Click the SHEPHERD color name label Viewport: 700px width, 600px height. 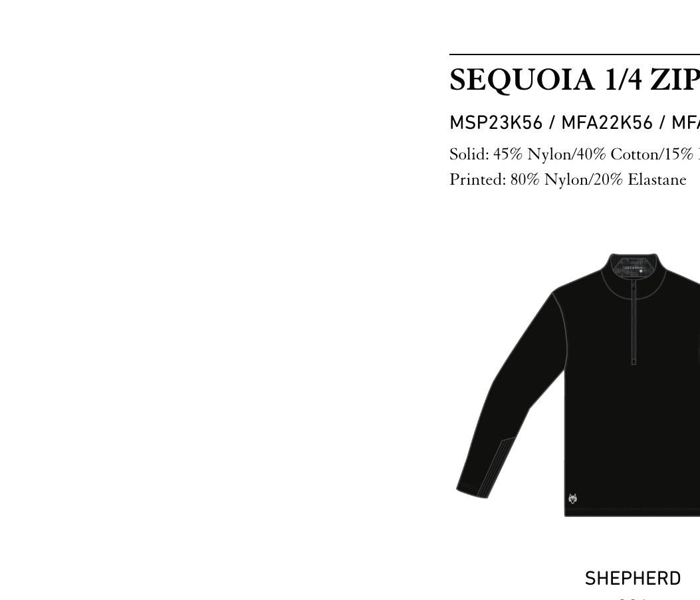click(633, 579)
